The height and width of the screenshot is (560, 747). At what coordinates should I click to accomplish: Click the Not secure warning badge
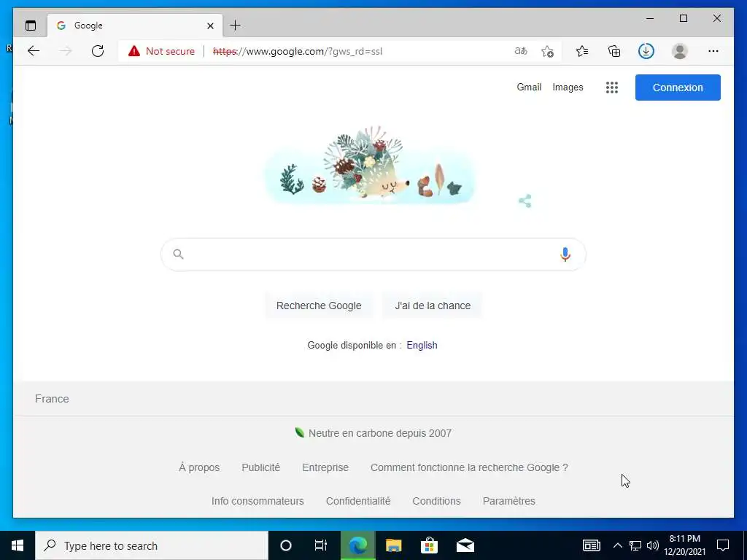click(161, 51)
